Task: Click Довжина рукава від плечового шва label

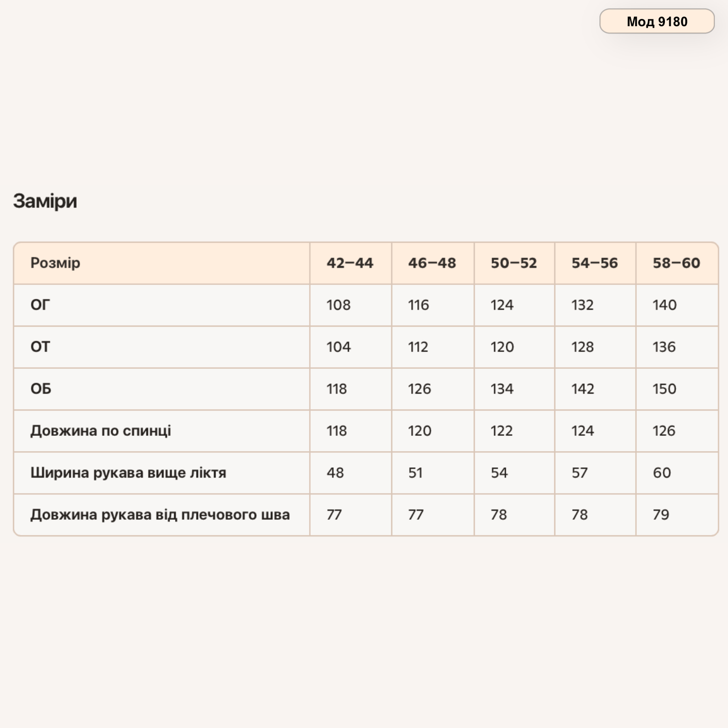Action: point(160,514)
